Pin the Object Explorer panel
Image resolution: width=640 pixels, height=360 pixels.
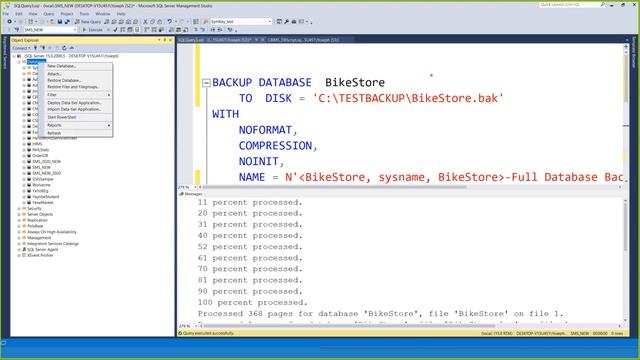(x=164, y=40)
